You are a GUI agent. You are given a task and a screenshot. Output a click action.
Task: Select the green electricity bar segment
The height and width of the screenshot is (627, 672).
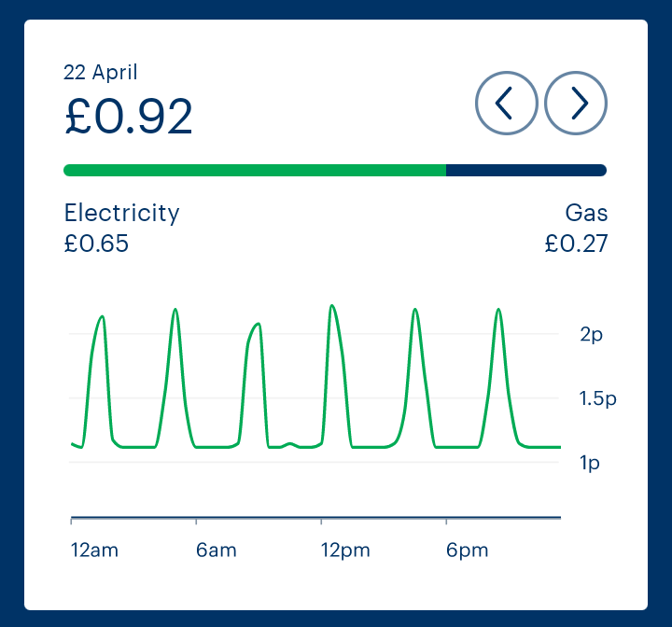click(x=254, y=170)
